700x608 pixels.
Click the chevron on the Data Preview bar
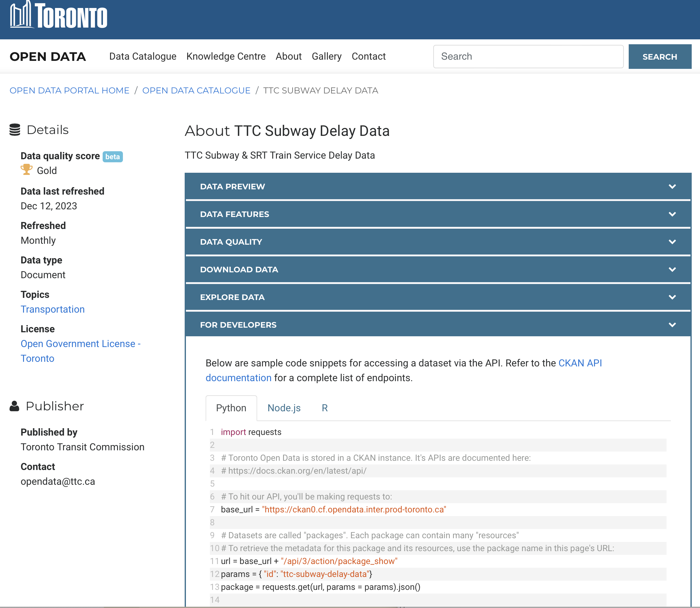[672, 187]
